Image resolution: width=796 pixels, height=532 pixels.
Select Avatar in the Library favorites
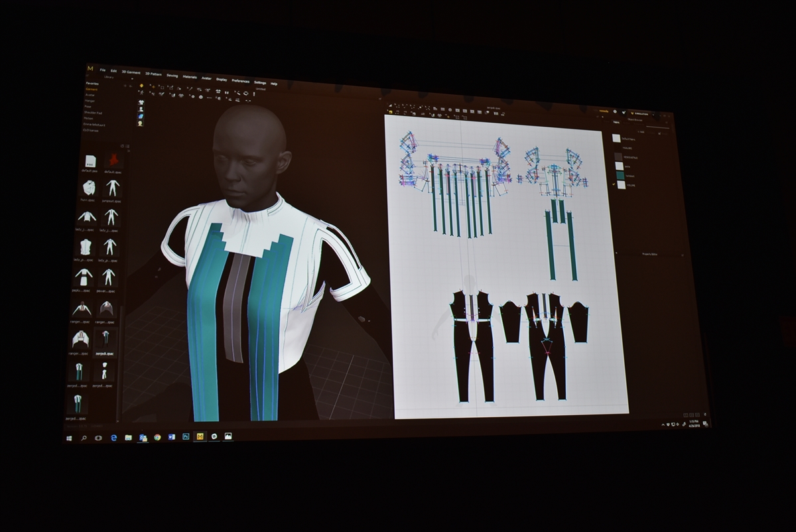click(90, 95)
